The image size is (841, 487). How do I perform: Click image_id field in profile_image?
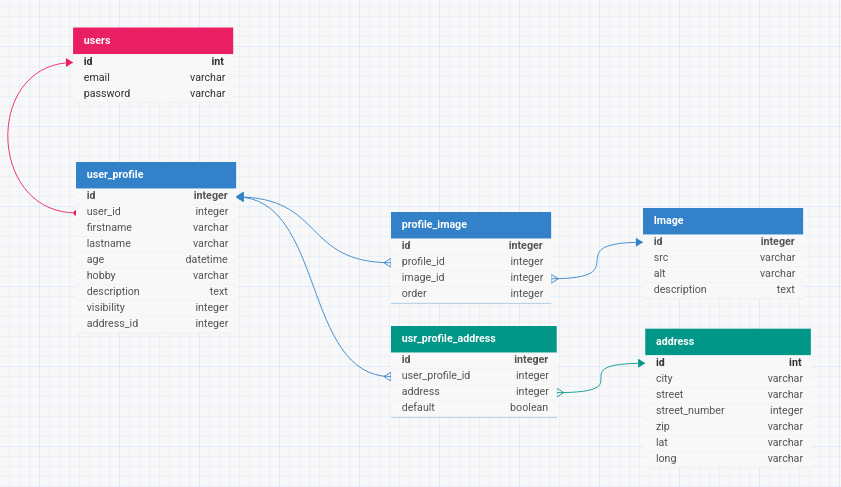pyautogui.click(x=472, y=277)
